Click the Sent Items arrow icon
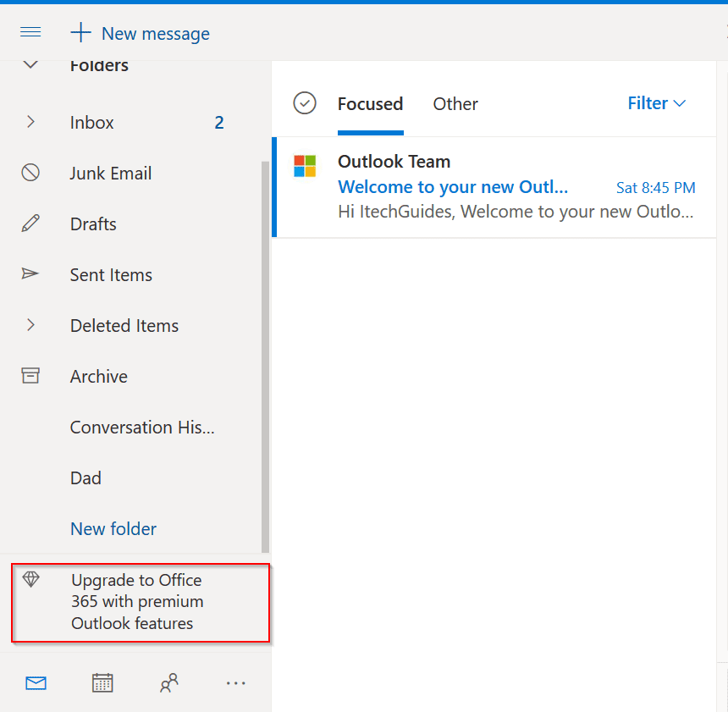The height and width of the screenshot is (712, 728). point(30,274)
